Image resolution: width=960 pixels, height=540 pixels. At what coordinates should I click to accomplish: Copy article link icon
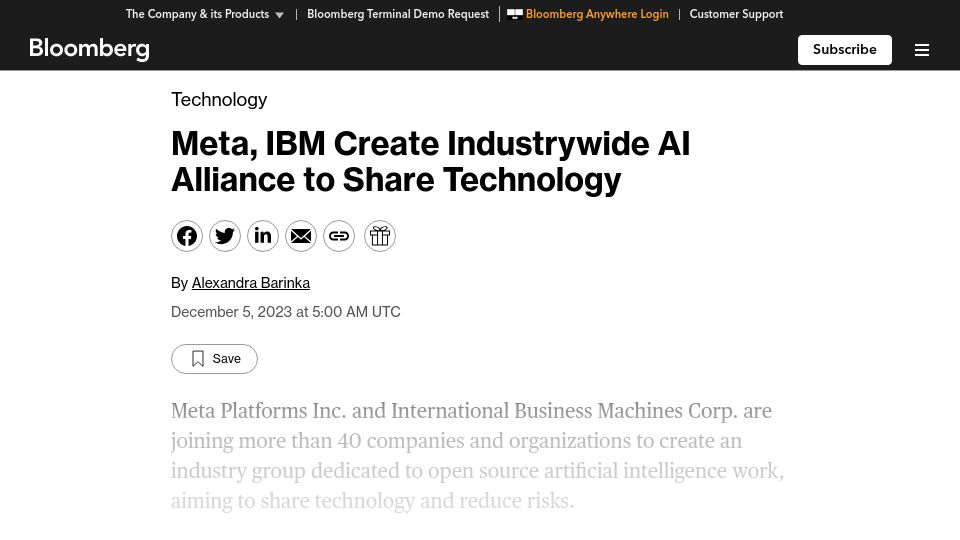point(339,236)
